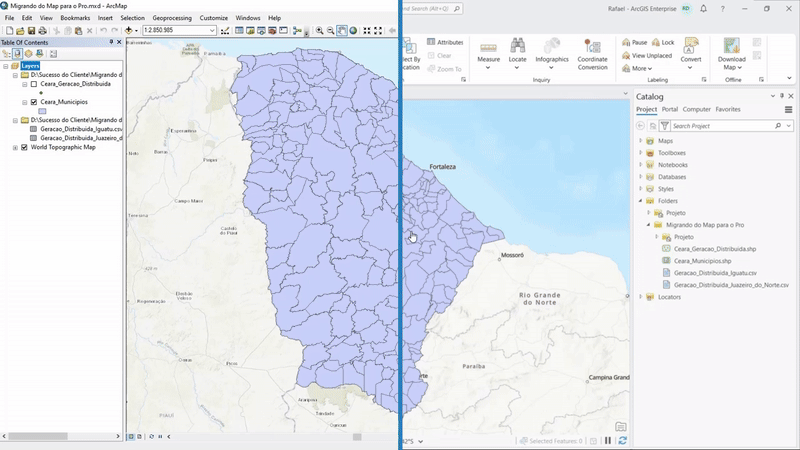Click the Measure ruler tool in ArcGIS Pro
This screenshot has width=800, height=450.
(488, 54)
